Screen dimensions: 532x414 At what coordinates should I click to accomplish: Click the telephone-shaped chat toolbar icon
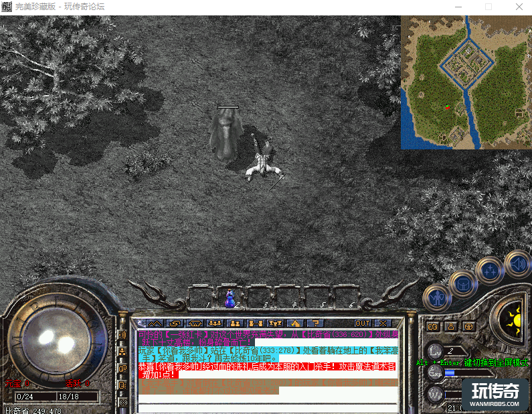coord(195,324)
